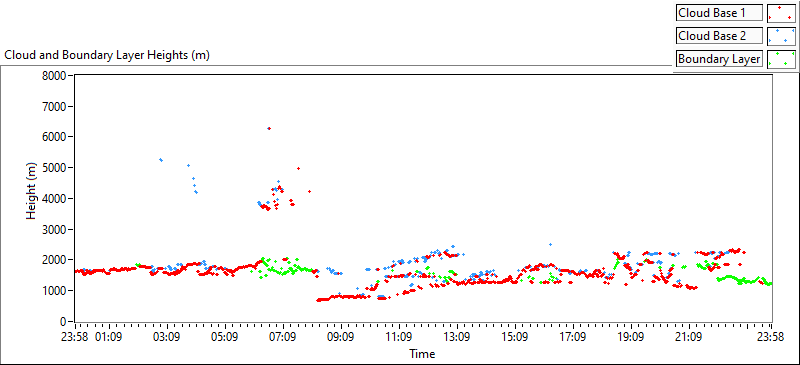Click the 03:09 time axis label
Viewport: 800px width, 365px height.
167,337
